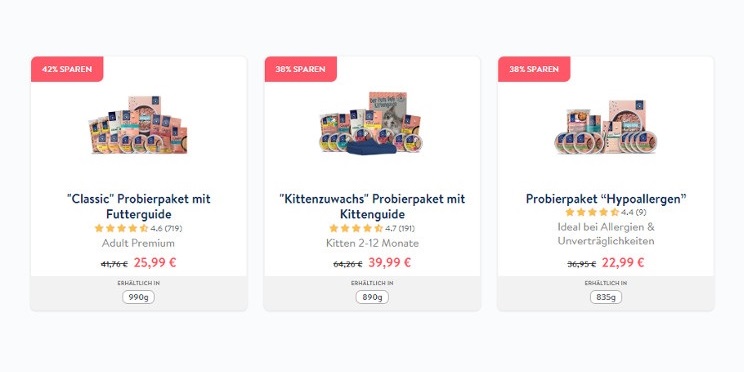
Task: Select the 835g size option
Action: 605,298
